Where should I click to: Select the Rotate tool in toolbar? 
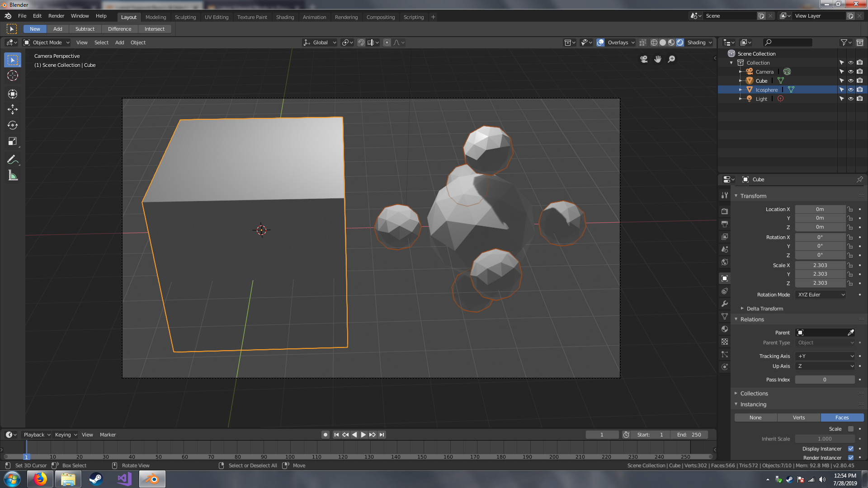pyautogui.click(x=13, y=125)
